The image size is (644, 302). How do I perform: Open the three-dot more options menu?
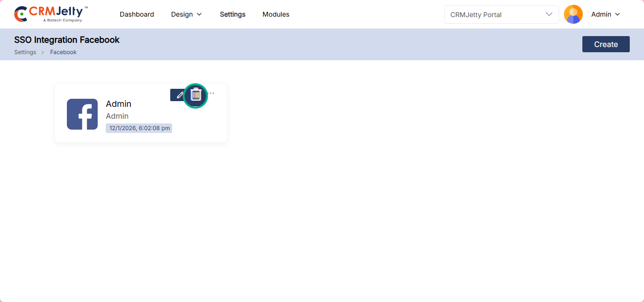[212, 93]
